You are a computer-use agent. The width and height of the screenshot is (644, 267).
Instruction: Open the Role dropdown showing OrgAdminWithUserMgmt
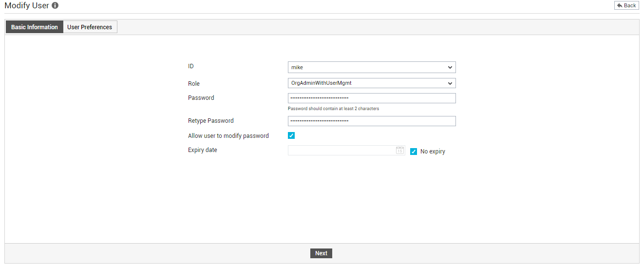coord(372,83)
